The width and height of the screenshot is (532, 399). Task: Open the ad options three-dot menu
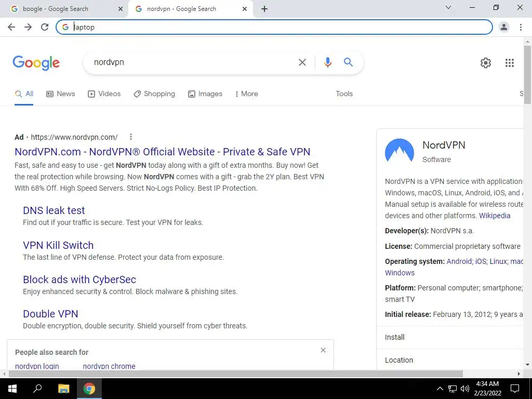click(x=130, y=137)
